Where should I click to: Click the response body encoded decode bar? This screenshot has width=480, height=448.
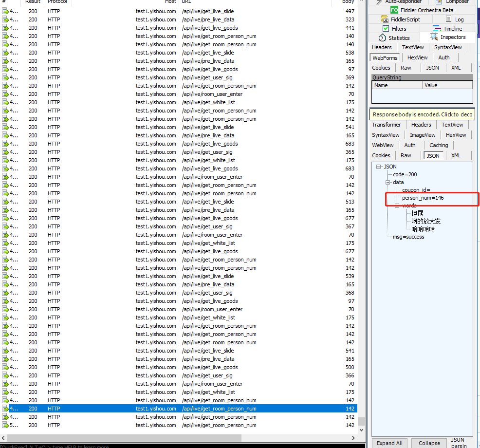pyautogui.click(x=422, y=114)
